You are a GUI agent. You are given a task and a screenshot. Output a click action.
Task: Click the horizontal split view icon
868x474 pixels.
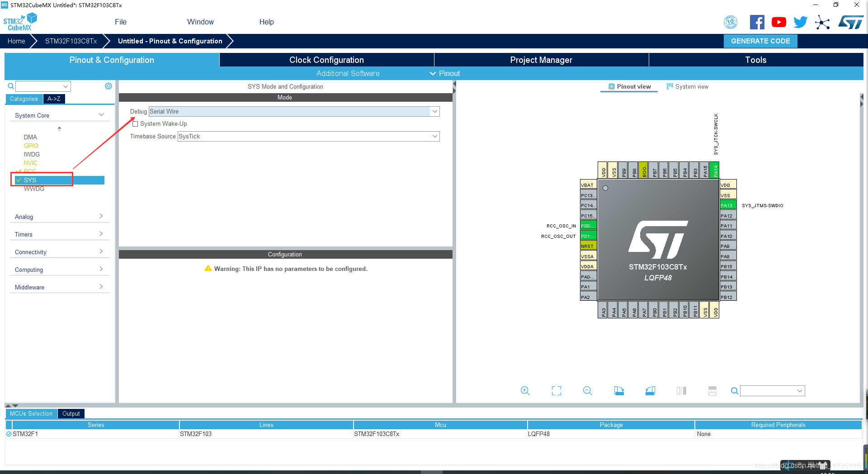712,391
